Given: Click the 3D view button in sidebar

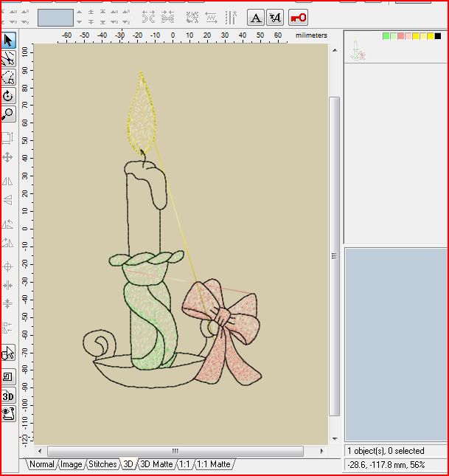Looking at the screenshot, I should (x=8, y=396).
